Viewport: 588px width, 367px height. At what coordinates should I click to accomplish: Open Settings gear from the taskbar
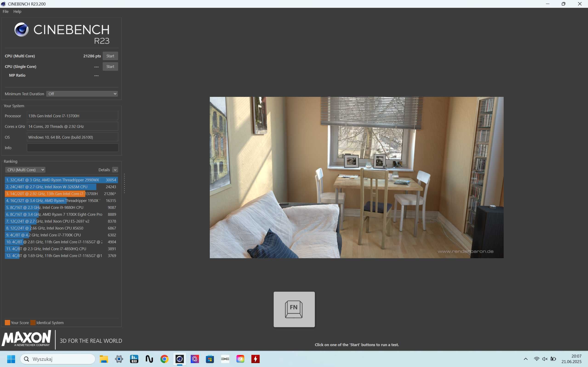(x=119, y=359)
